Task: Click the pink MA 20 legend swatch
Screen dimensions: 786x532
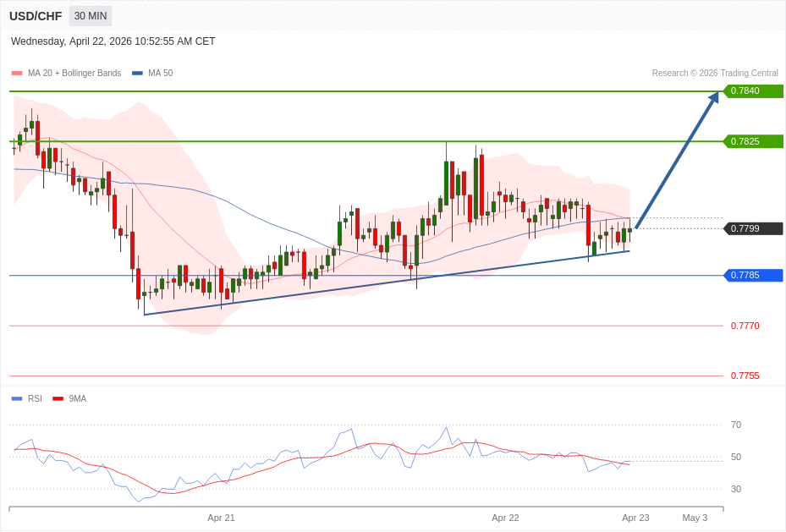Action: [17, 74]
